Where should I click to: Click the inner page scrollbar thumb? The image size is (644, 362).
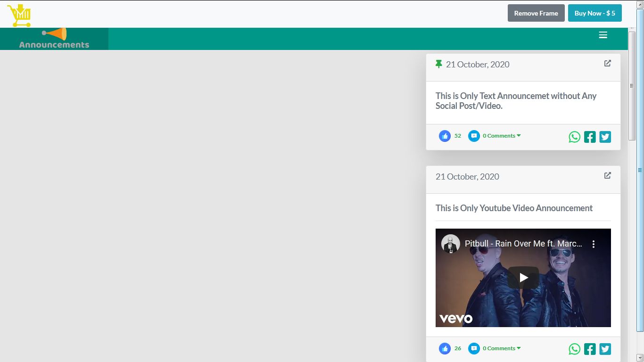[632, 86]
